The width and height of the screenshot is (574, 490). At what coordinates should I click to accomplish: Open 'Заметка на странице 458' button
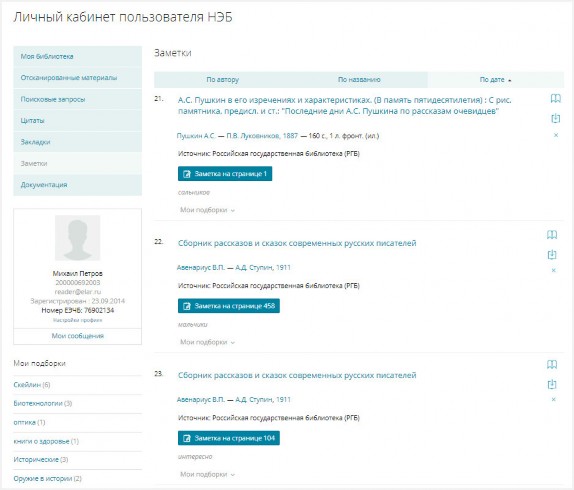(229, 306)
